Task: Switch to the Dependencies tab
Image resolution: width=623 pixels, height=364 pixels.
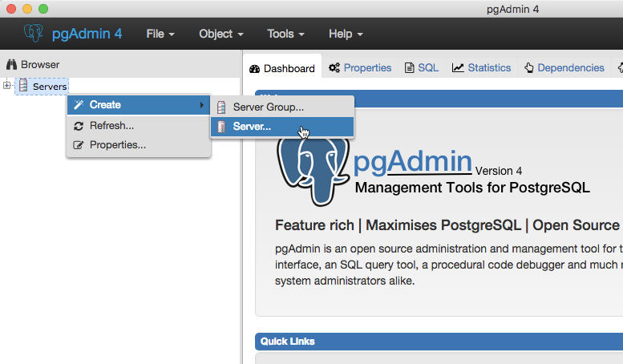Action: pyautogui.click(x=564, y=68)
